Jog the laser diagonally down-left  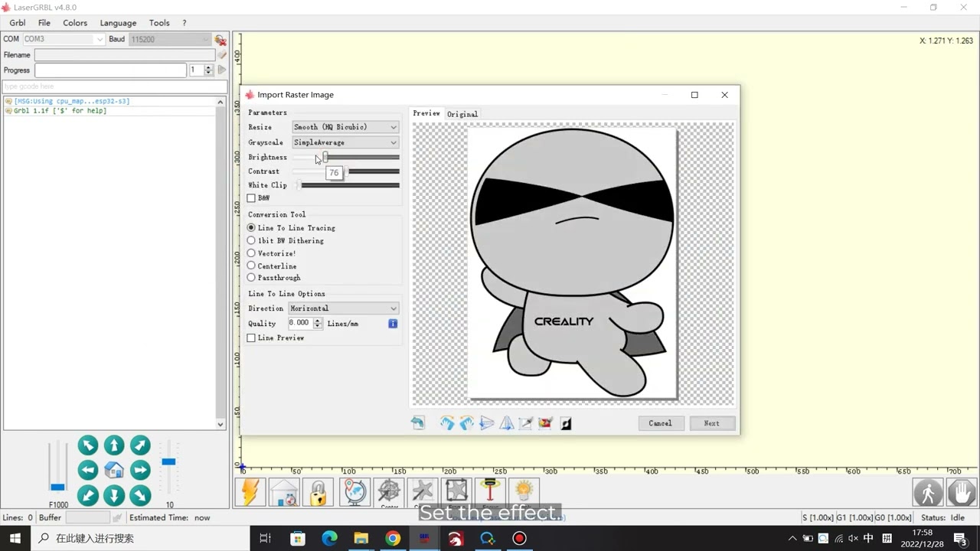pos(88,496)
